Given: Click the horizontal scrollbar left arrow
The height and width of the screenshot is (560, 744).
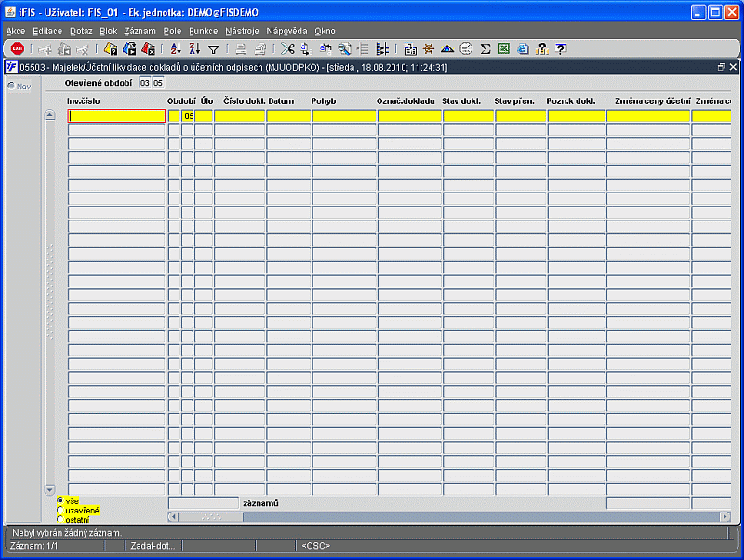Looking at the screenshot, I should coord(173,516).
